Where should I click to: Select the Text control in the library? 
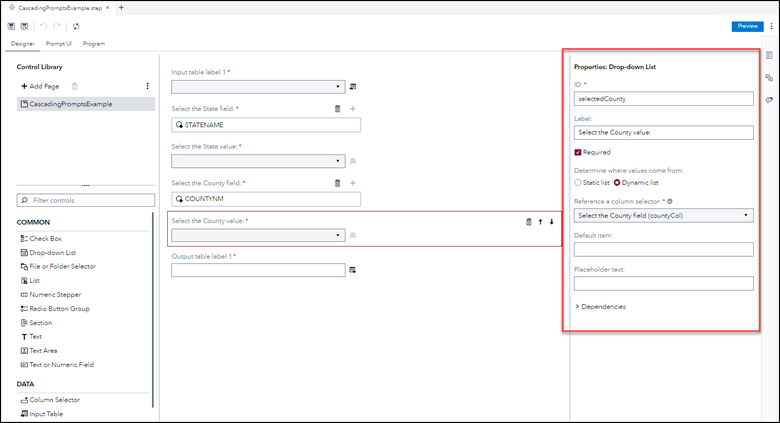click(x=31, y=336)
